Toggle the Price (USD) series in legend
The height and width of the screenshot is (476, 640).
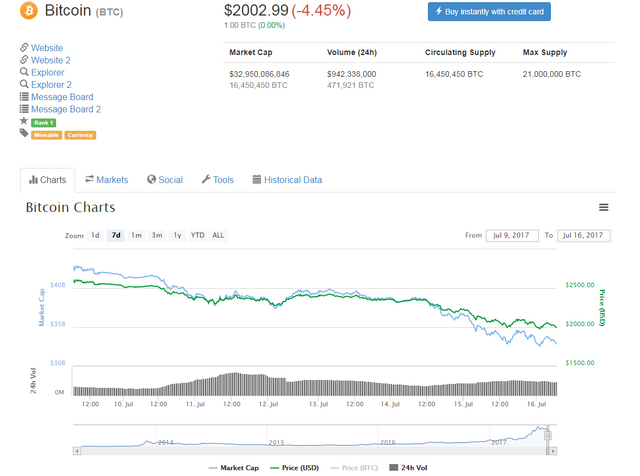point(294,468)
